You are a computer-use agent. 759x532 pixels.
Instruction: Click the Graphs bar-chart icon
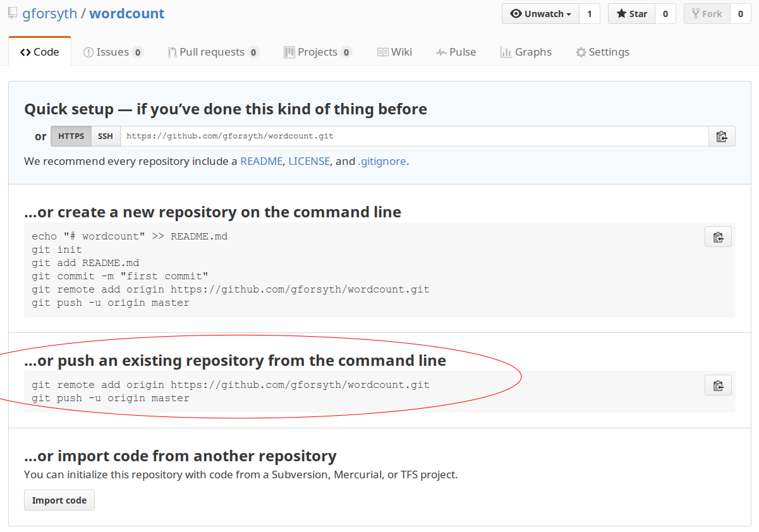coord(506,52)
